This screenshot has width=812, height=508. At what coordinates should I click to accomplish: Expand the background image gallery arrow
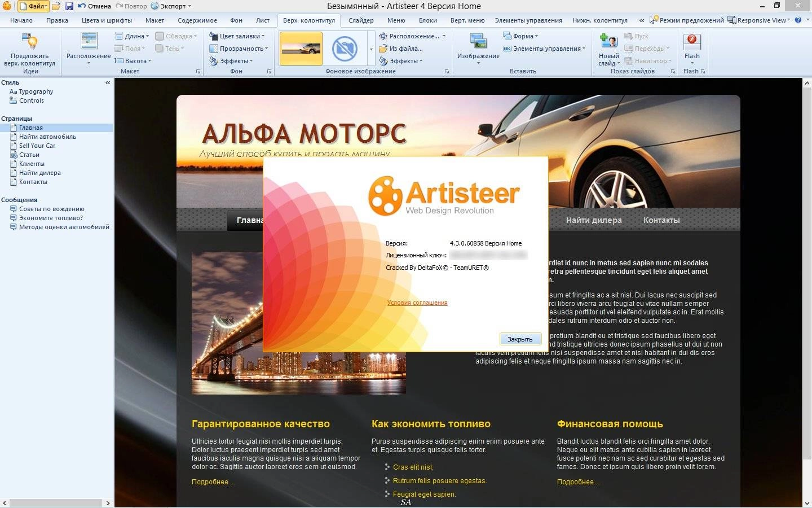[371, 49]
